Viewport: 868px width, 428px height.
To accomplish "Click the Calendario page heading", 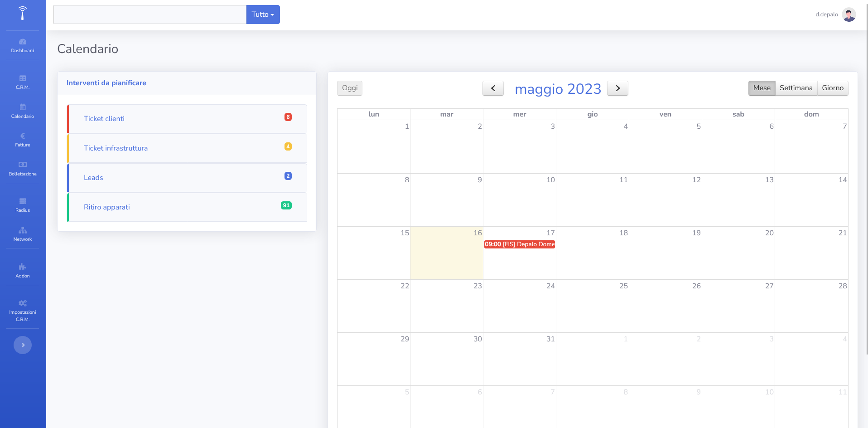I will coord(88,49).
